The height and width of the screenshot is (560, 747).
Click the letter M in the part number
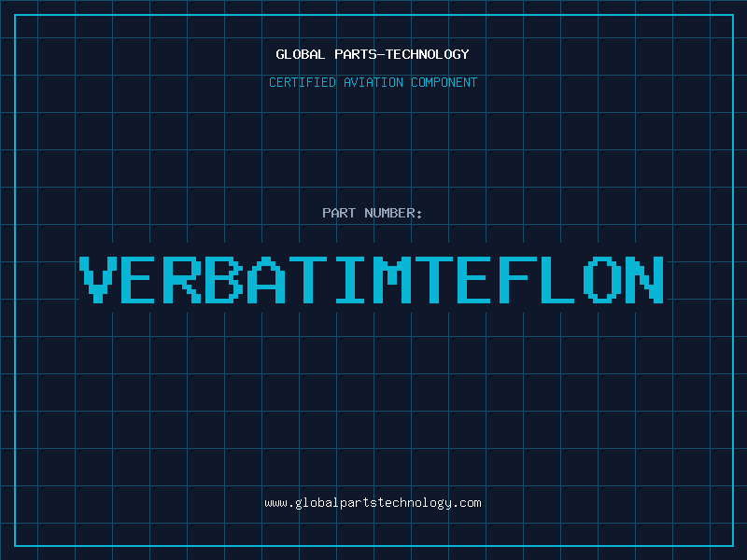[x=393, y=280]
